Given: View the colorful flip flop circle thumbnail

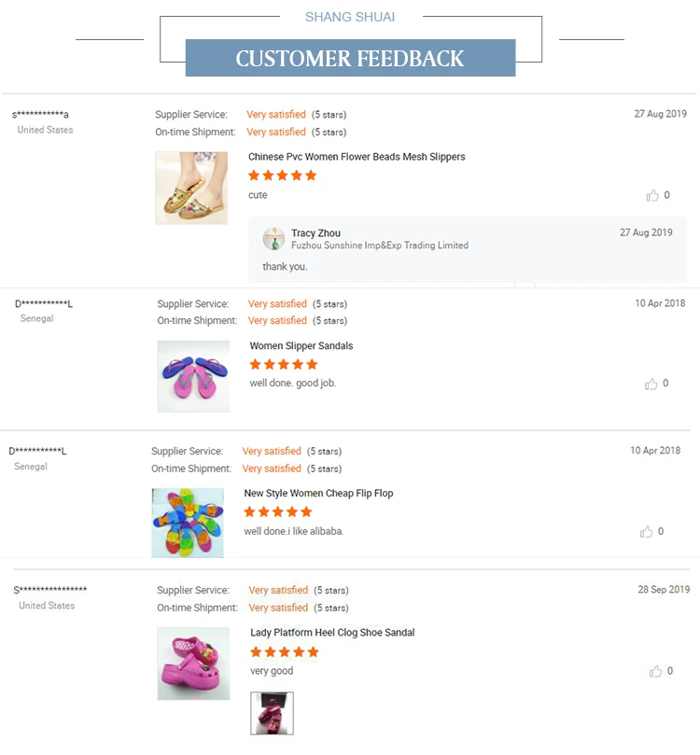Looking at the screenshot, I should [x=188, y=524].
